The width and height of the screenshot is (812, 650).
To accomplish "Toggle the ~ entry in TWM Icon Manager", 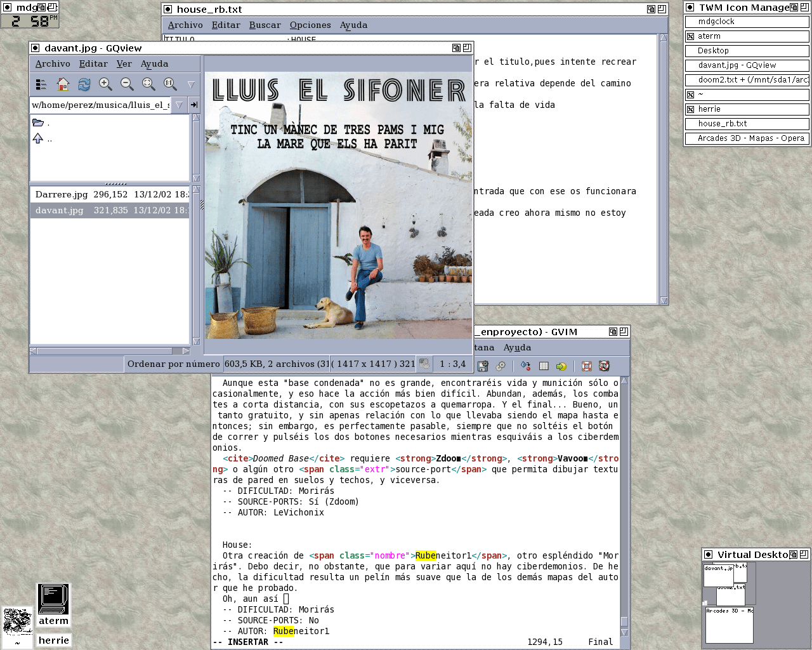I will (747, 95).
